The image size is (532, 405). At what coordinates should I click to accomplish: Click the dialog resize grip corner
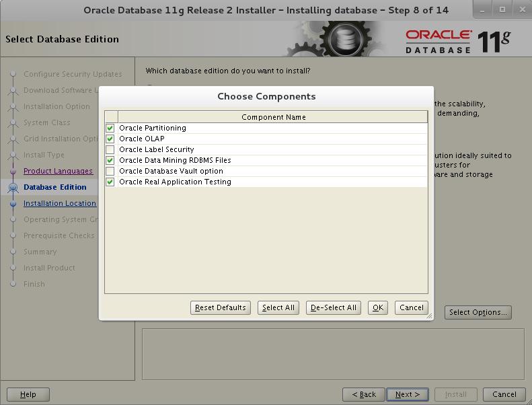pyautogui.click(x=430, y=316)
